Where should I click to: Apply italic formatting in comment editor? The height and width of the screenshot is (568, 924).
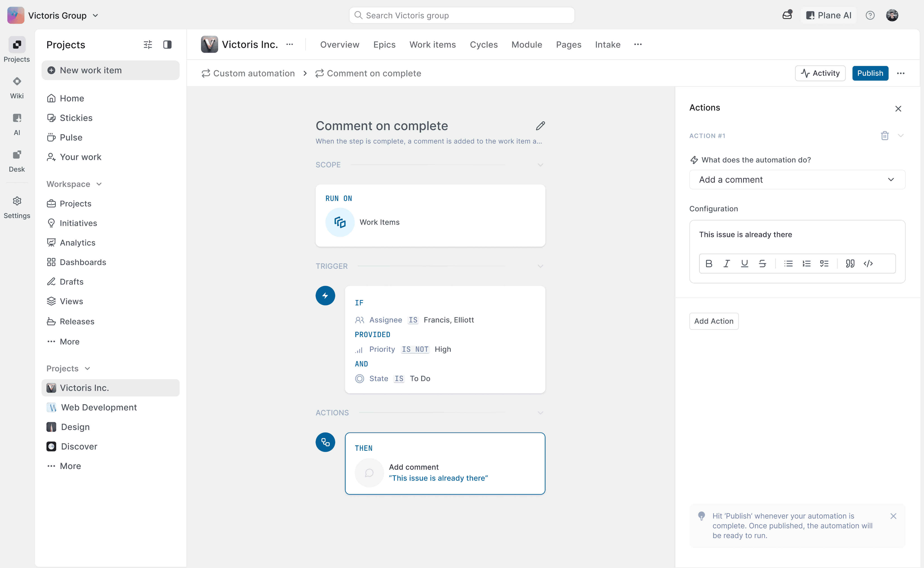[x=726, y=263]
